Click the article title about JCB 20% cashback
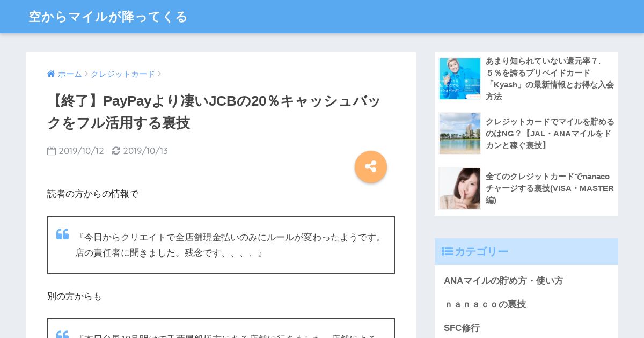 215,112
